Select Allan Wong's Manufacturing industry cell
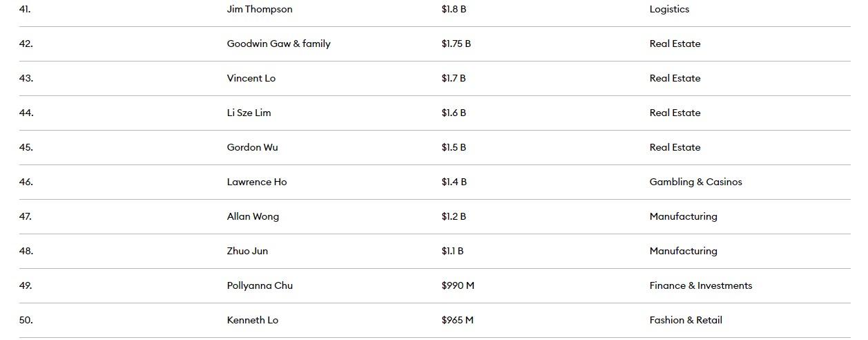Image resolution: width=868 pixels, height=340 pixels. 683,216
